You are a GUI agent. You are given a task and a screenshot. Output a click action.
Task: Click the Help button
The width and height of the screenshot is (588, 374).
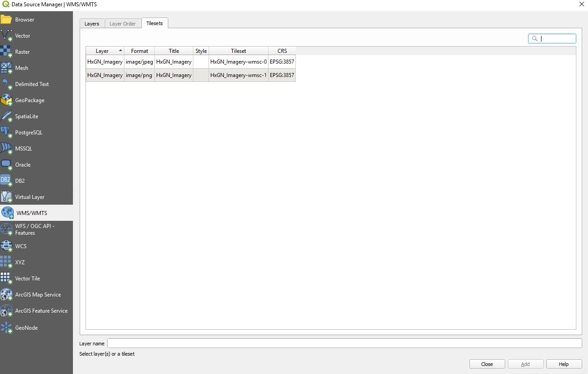coord(564,364)
